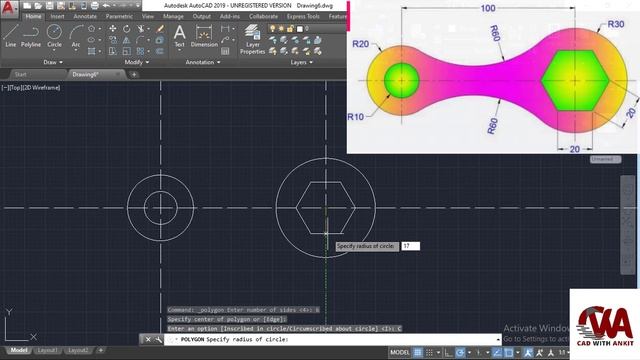640x360 pixels.
Task: Toggle layer on/off lightbulb icon
Action: point(272,29)
